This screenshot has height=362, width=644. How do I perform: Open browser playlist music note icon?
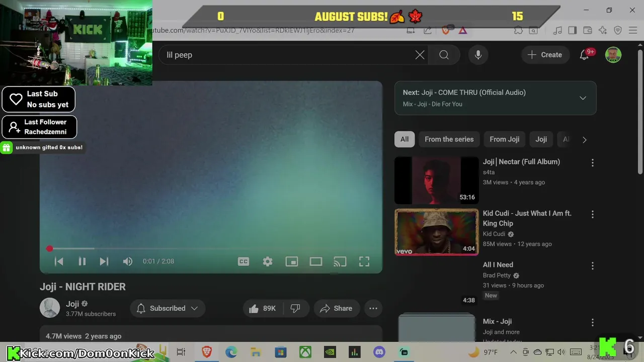[557, 30]
